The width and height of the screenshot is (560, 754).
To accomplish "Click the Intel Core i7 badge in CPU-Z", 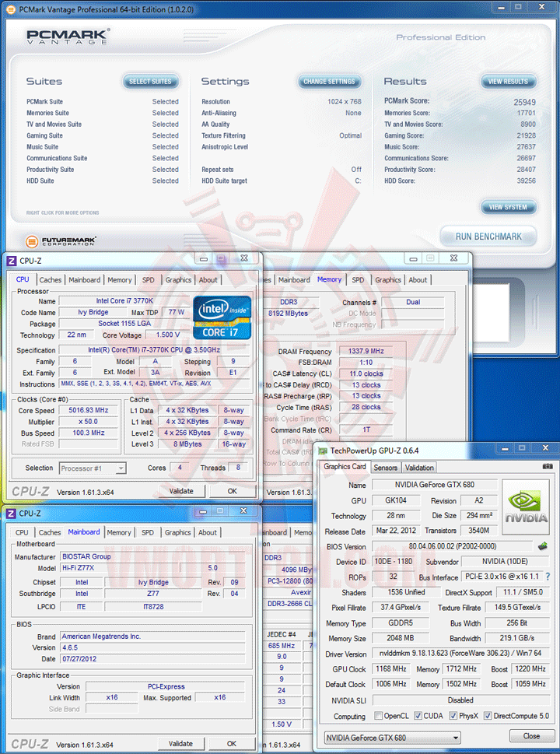I will [222, 317].
